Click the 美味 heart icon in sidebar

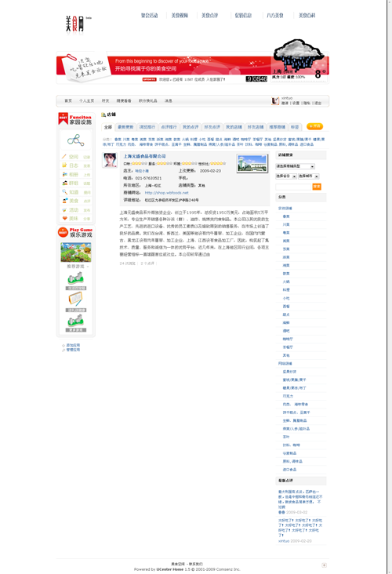pos(64,219)
